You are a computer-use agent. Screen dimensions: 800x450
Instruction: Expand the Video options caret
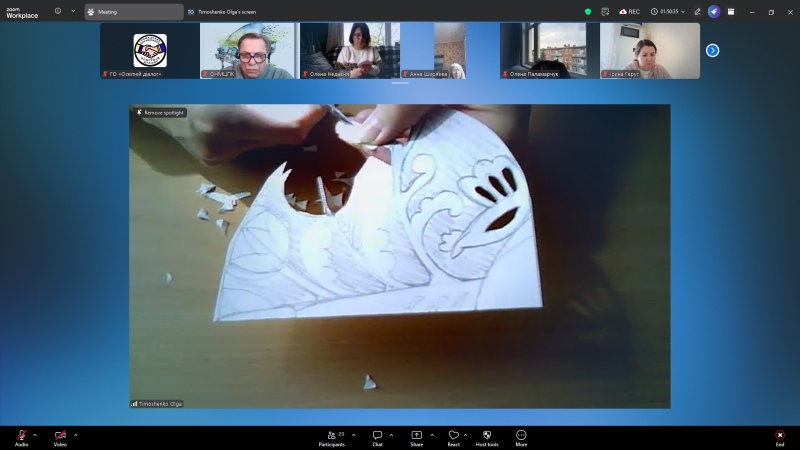click(x=75, y=435)
